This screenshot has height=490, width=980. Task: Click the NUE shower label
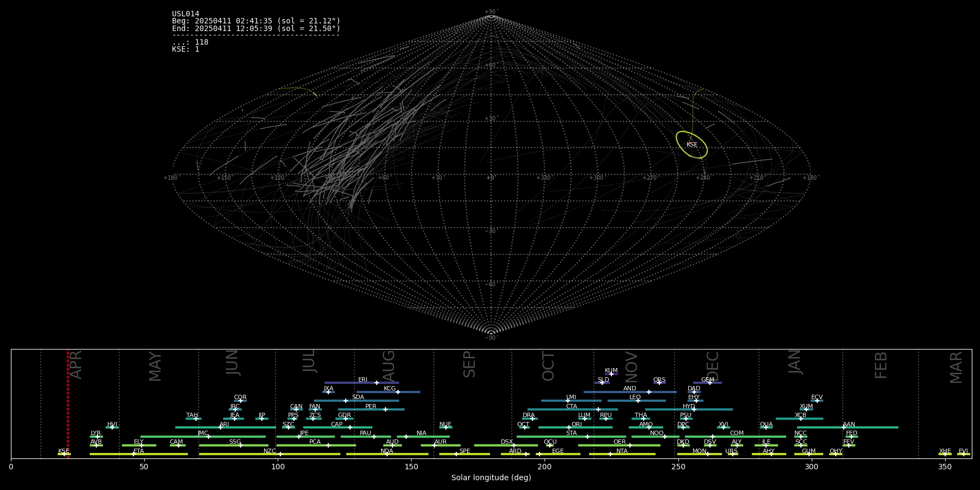445,424
